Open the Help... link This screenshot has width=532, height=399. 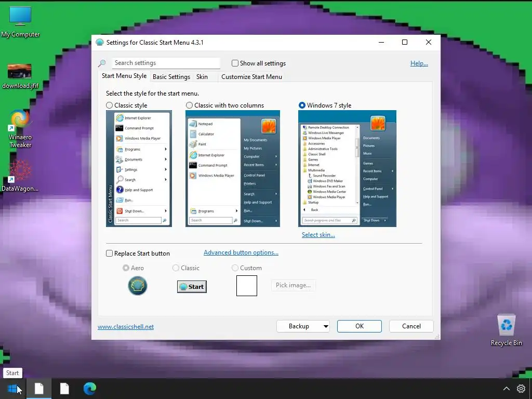tap(419, 63)
